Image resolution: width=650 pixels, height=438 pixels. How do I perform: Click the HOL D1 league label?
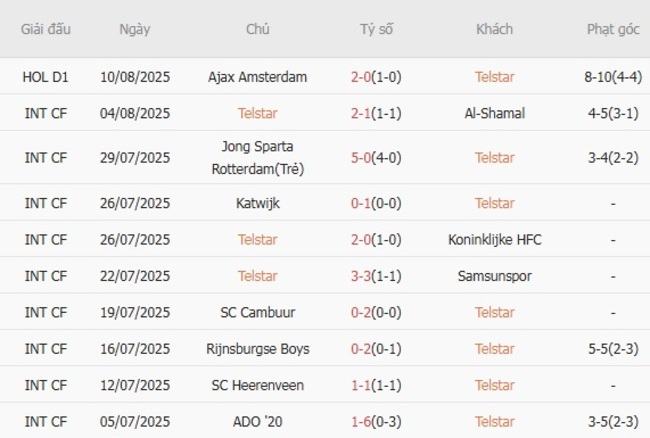[46, 76]
